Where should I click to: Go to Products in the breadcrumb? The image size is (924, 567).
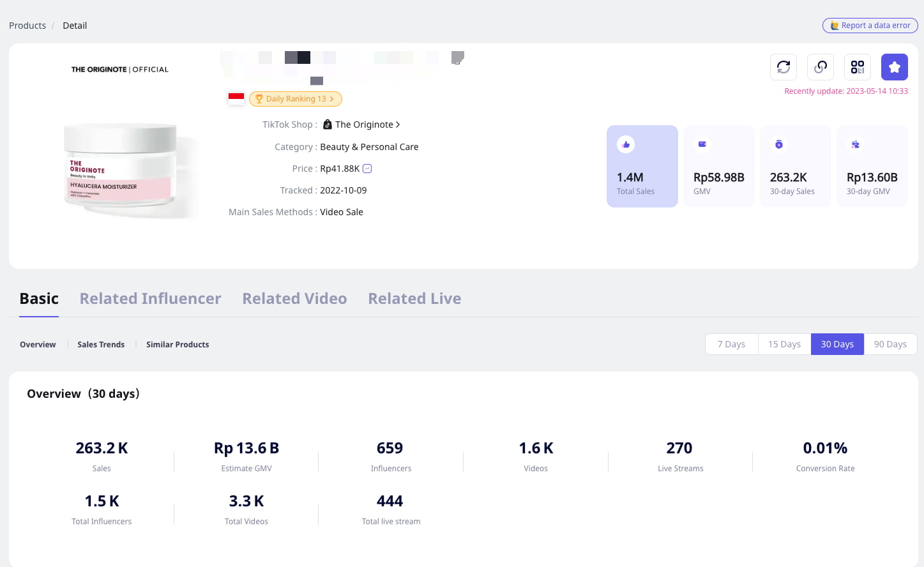pos(27,26)
